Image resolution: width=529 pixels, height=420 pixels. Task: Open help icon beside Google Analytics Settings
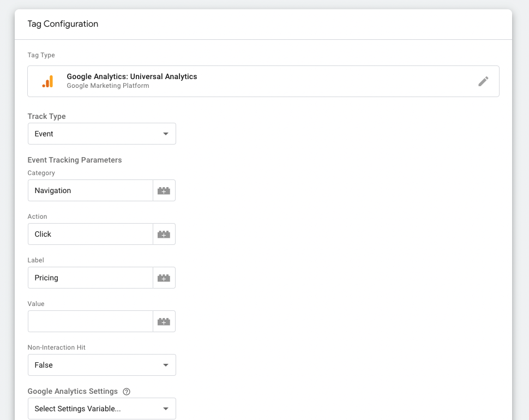(127, 391)
